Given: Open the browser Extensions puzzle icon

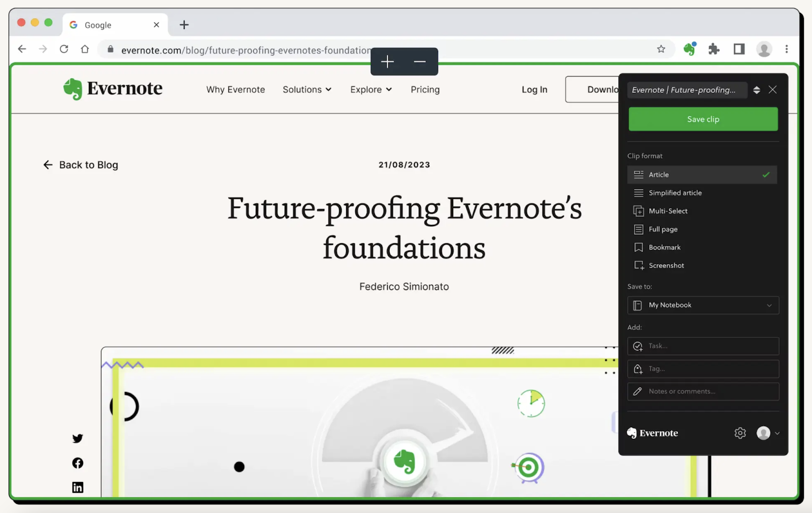Looking at the screenshot, I should pos(714,49).
